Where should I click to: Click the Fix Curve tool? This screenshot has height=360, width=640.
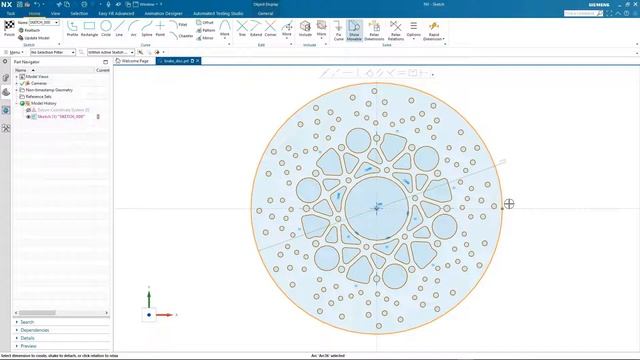[x=338, y=30]
